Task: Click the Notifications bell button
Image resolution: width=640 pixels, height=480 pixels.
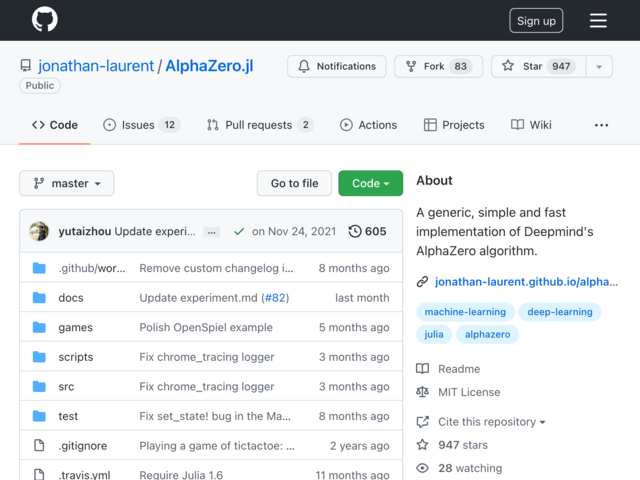Action: click(337, 66)
